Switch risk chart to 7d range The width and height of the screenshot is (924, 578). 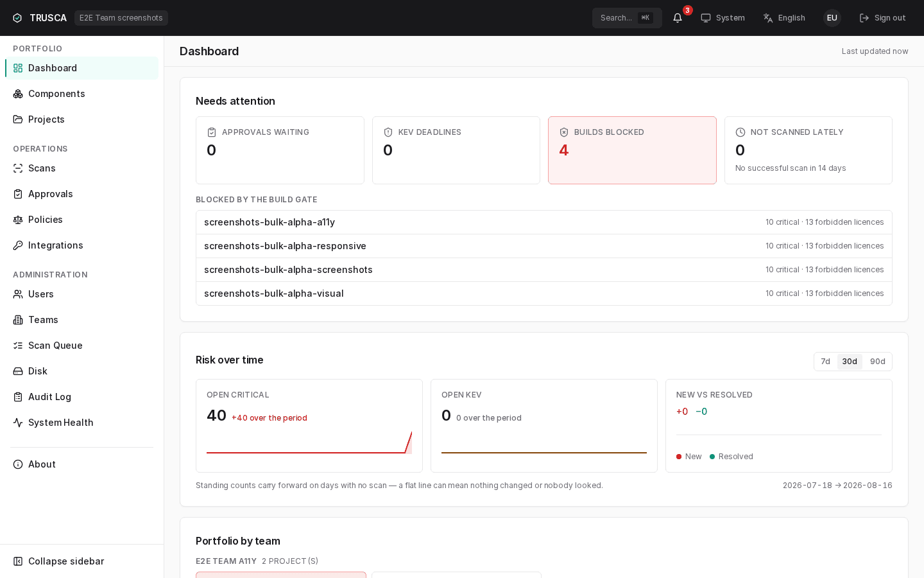pyautogui.click(x=826, y=362)
